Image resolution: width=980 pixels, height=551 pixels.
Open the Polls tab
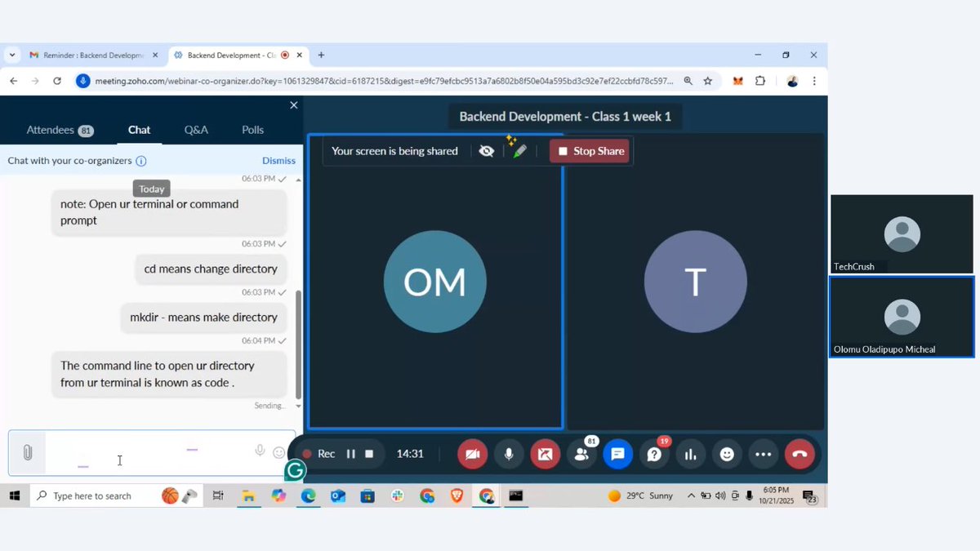(252, 130)
